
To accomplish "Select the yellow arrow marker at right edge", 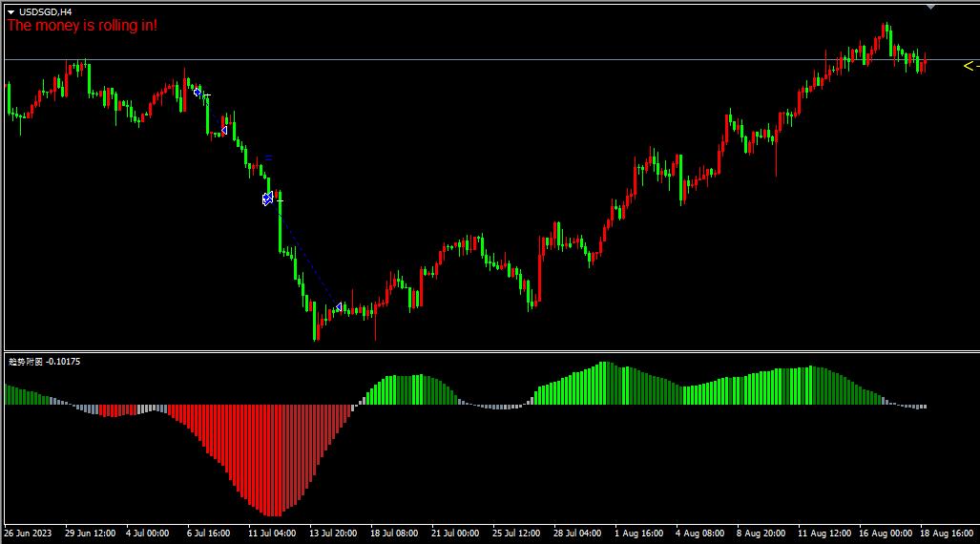I will pos(970,66).
